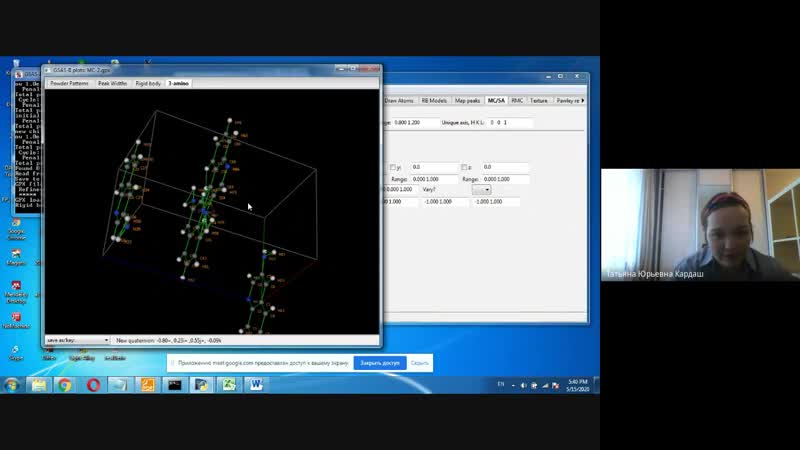Click the EN language indicator

(x=501, y=385)
